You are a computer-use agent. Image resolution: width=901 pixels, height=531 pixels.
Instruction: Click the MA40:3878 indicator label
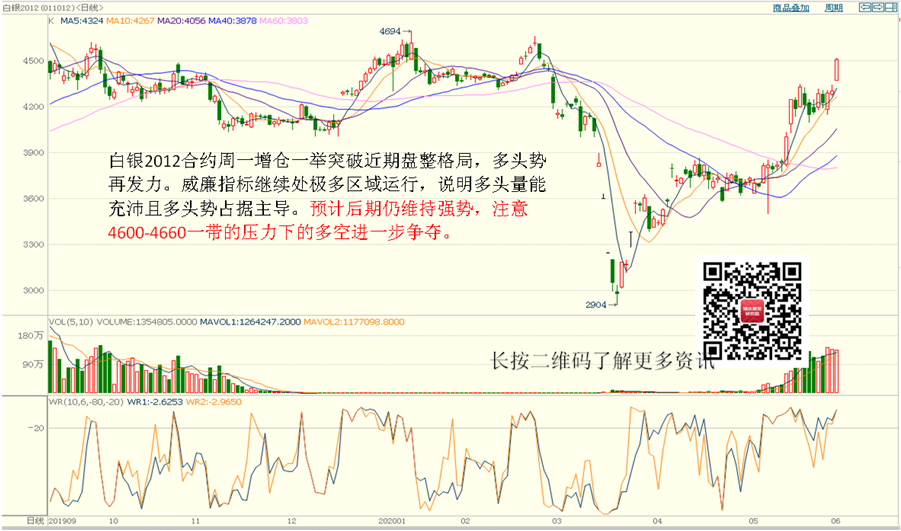coord(232,21)
